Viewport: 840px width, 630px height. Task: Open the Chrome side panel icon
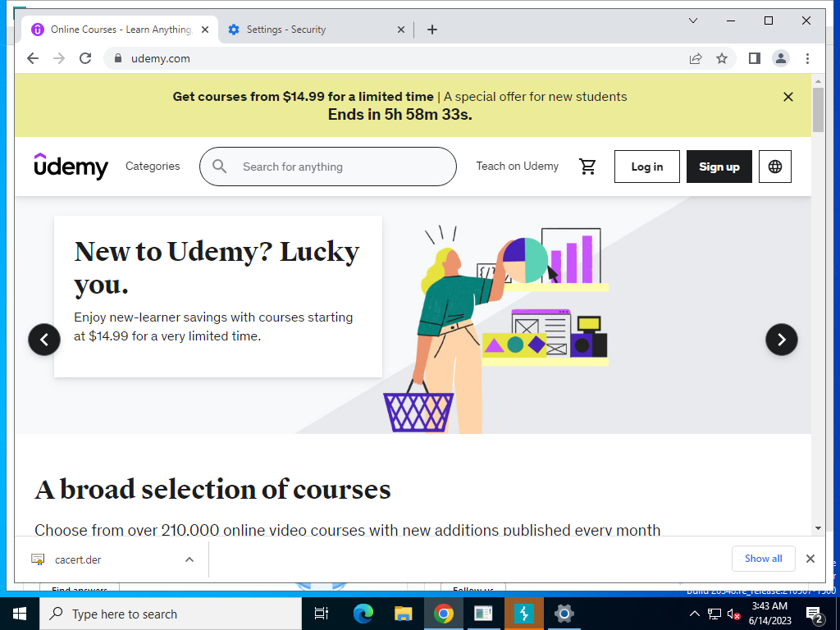coord(755,58)
